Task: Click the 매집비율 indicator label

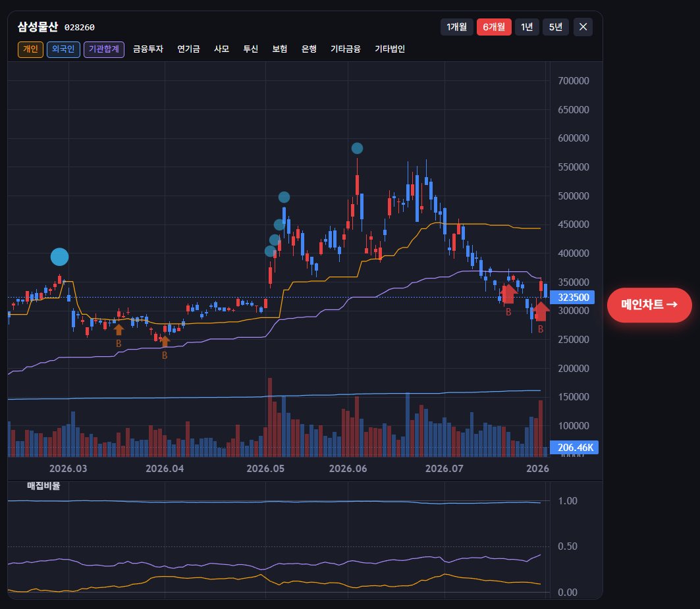Action: click(43, 486)
